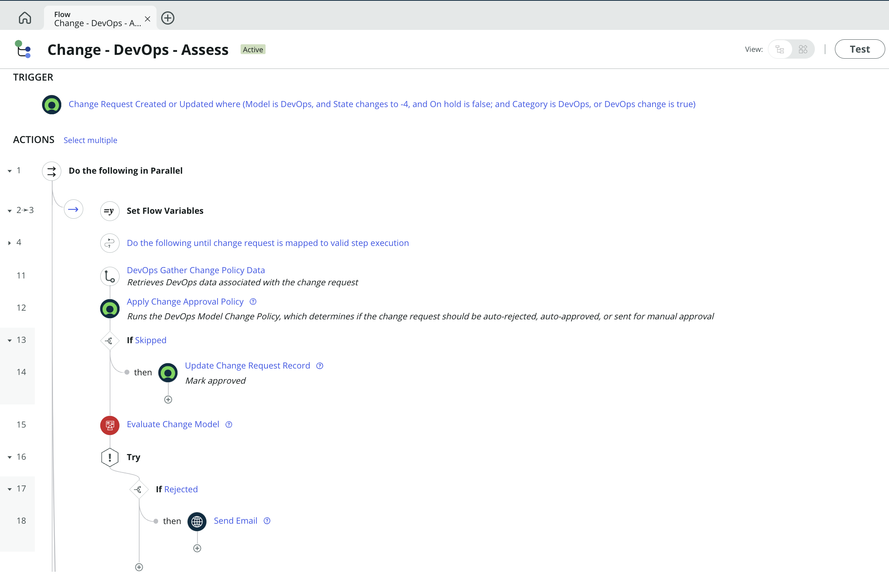Click the branch arrow icon in row 2→3

[x=73, y=209]
